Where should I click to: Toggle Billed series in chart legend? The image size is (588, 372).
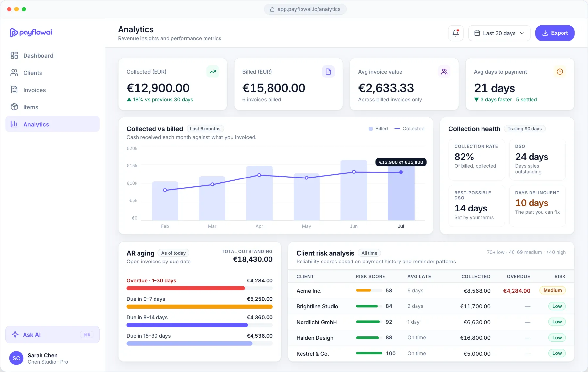[x=378, y=129]
